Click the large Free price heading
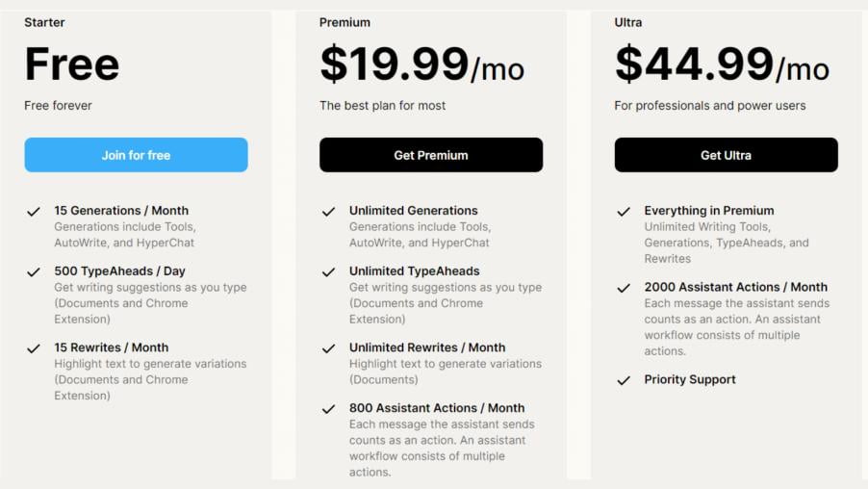Screen dimensions: 868x489 click(x=72, y=65)
